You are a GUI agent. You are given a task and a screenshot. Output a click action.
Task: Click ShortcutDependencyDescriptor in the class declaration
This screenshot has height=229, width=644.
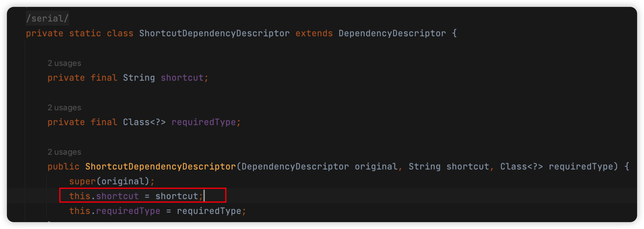pos(214,34)
